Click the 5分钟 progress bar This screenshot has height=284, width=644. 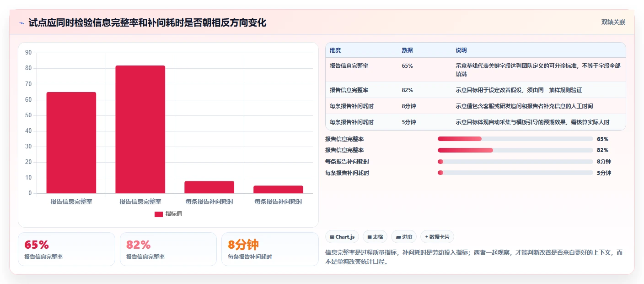(x=515, y=173)
